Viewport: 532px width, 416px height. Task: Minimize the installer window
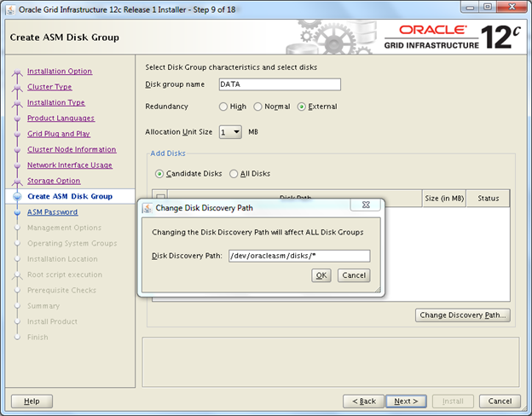[471, 7]
